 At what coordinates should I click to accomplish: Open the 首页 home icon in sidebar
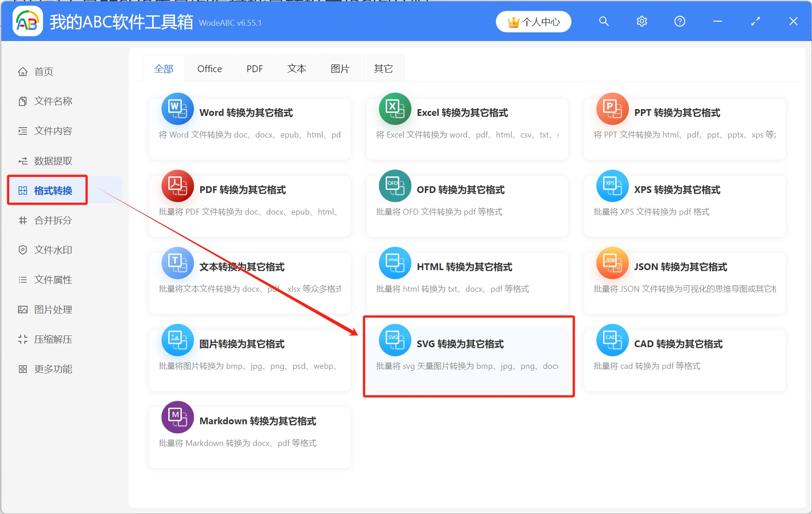(x=42, y=71)
